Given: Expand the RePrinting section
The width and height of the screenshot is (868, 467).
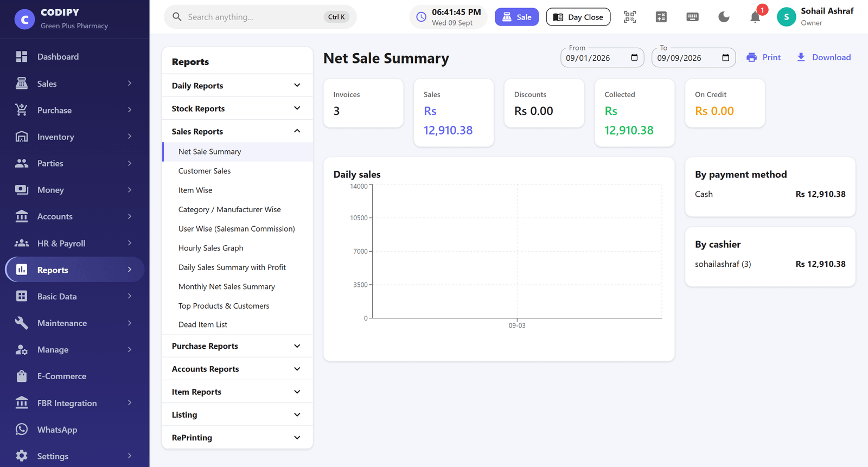Looking at the screenshot, I should tap(237, 437).
